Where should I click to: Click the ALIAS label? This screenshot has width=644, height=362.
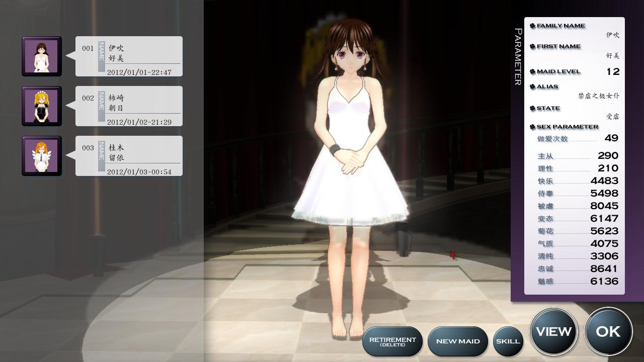[547, 86]
